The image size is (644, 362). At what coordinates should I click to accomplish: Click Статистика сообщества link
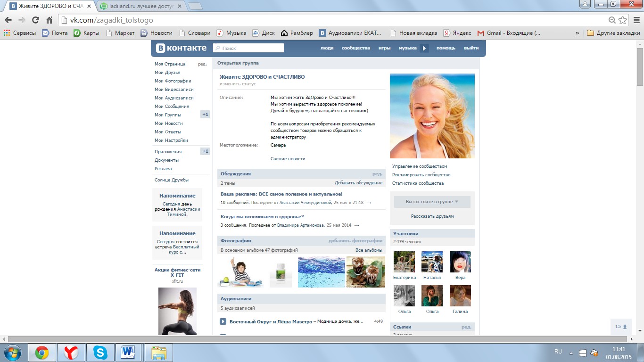tap(418, 183)
